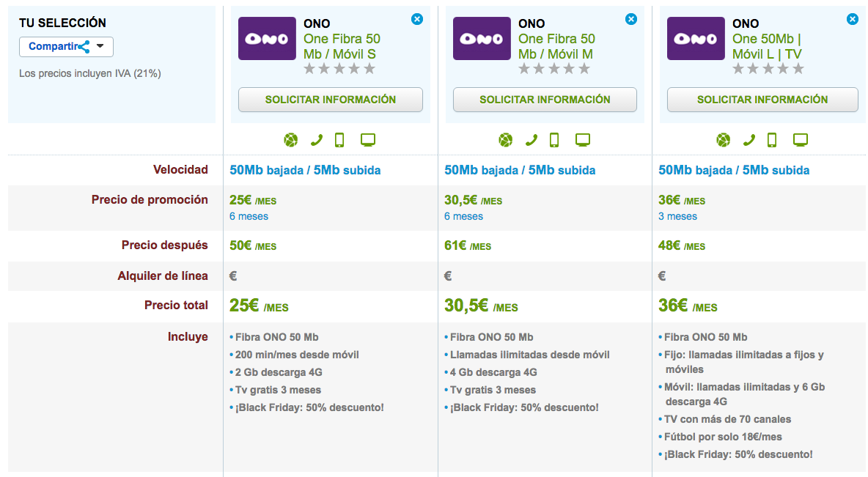Viewport: 868px width, 477px height.
Task: Click the landline phone icon under Móvil M plan
Action: [532, 140]
